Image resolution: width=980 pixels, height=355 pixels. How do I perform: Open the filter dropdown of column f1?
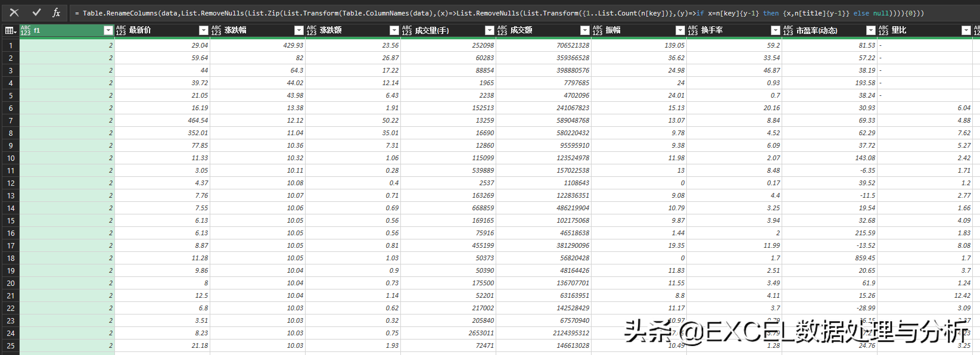tap(108, 30)
